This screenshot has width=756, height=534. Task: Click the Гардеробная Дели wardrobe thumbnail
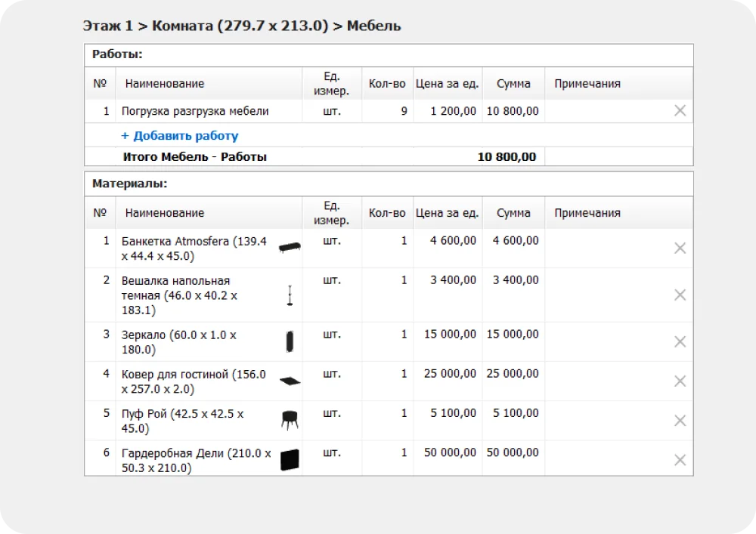290,459
